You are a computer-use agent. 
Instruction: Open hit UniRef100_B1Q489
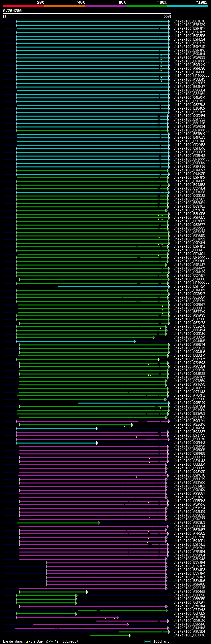click(x=189, y=109)
